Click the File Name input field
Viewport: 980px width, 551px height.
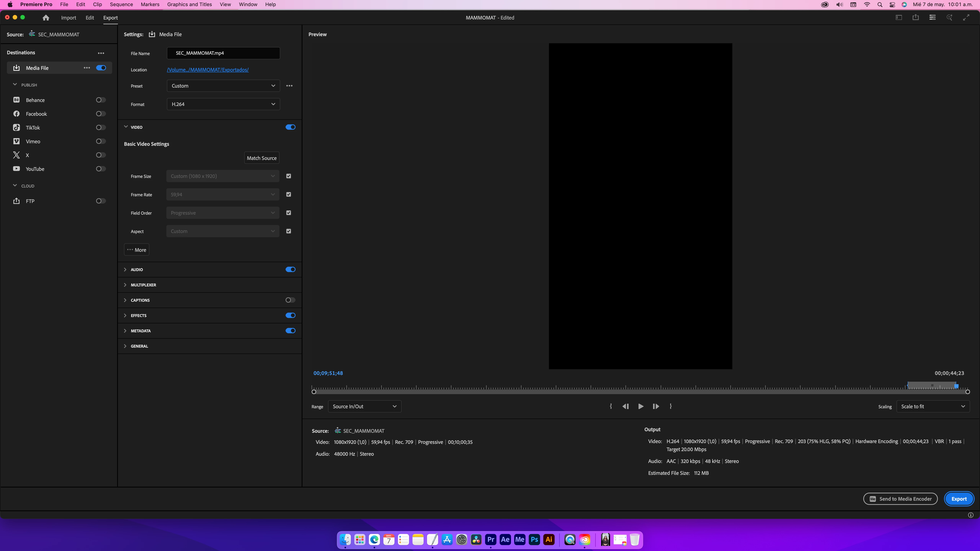tap(223, 53)
